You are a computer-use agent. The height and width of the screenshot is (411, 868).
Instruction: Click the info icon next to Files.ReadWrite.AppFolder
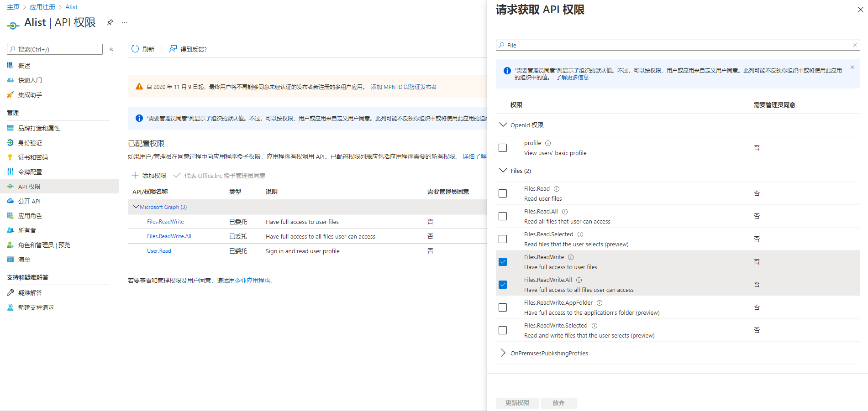600,303
